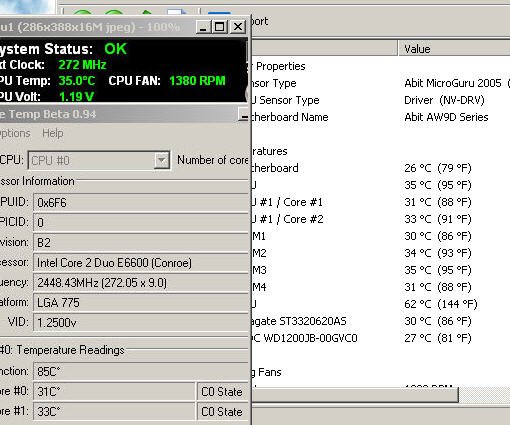
Task: Open the Help menu in Core Temp
Action: [53, 133]
